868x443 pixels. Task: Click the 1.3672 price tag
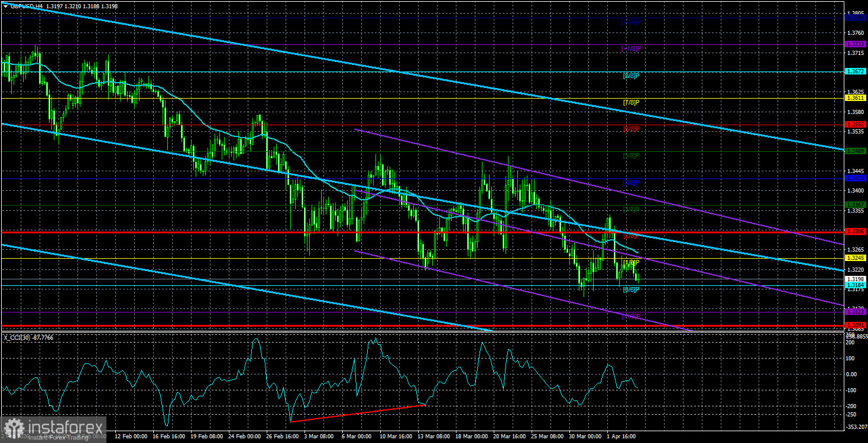(x=856, y=71)
